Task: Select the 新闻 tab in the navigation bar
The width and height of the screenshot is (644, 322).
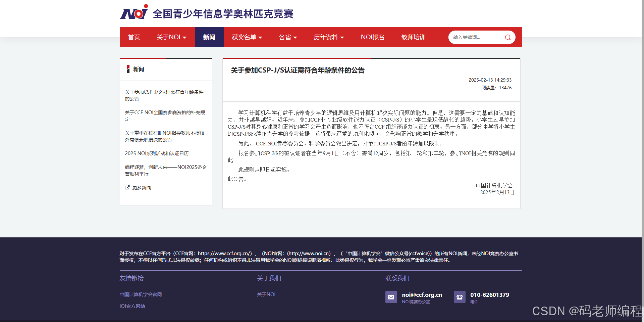Action: 209,37
